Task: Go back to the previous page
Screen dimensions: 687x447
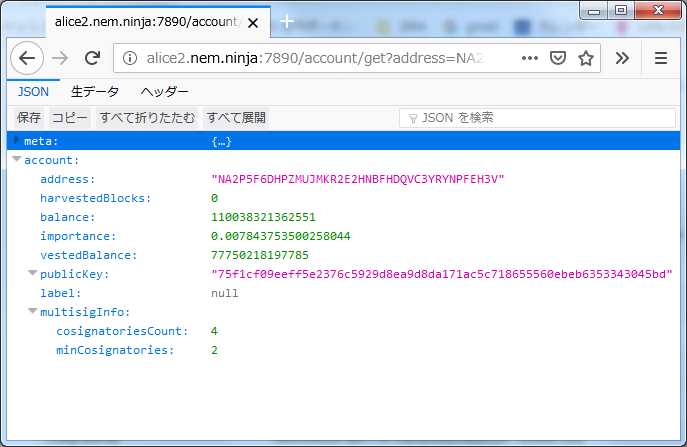Action: [27, 58]
